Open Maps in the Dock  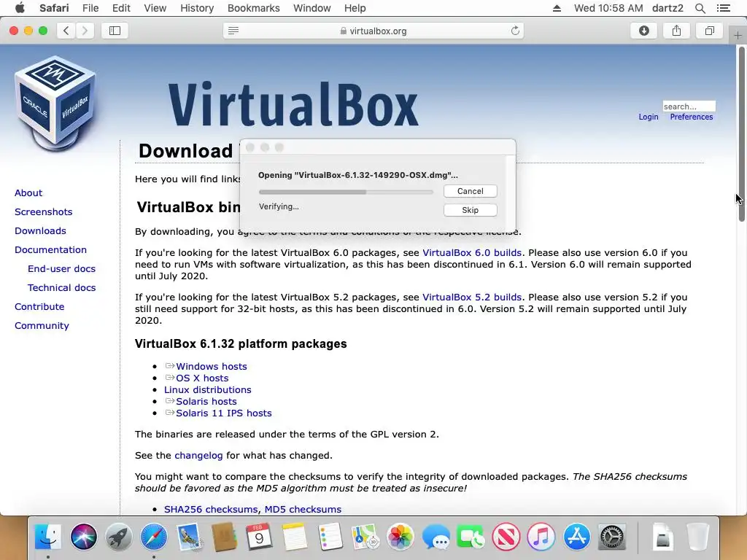[365, 536]
